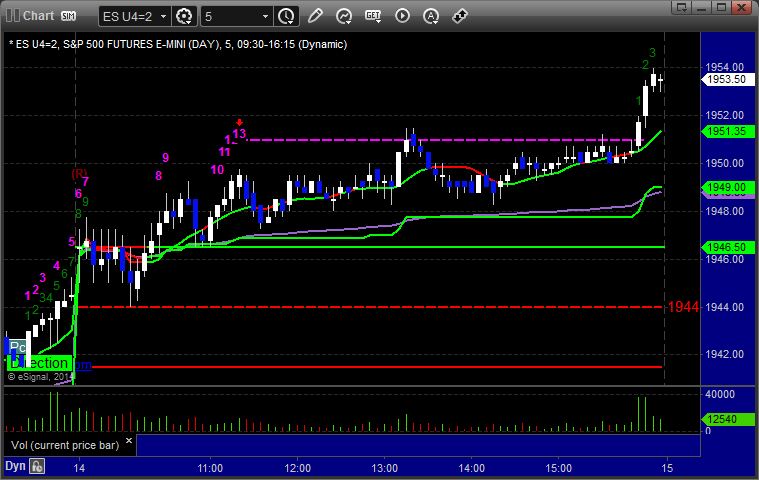Click the green 1946.50 price tag
The width and height of the screenshot is (759, 480).
click(727, 247)
